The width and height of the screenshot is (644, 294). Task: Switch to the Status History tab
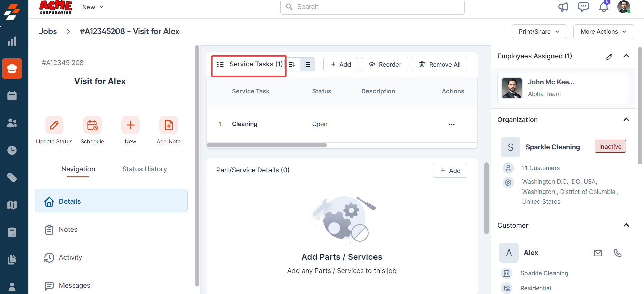[x=145, y=169]
